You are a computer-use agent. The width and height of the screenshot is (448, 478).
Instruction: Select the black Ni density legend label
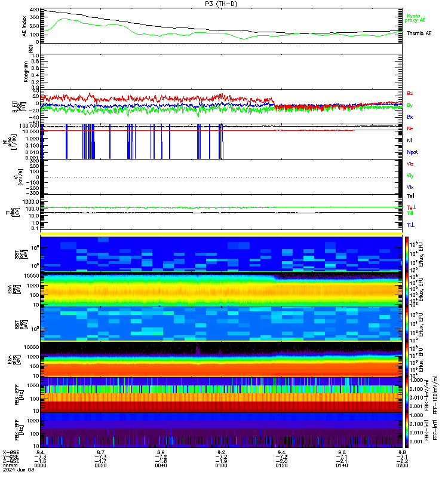(409, 140)
